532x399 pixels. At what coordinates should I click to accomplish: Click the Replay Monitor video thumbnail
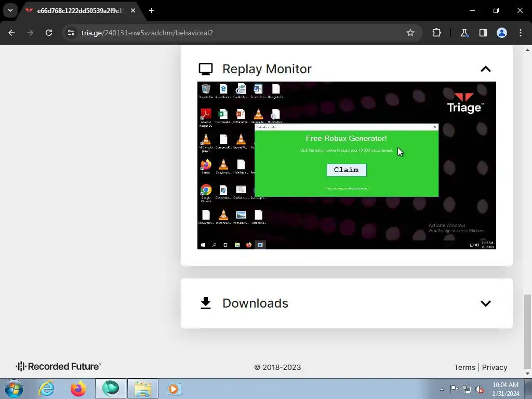(x=347, y=165)
